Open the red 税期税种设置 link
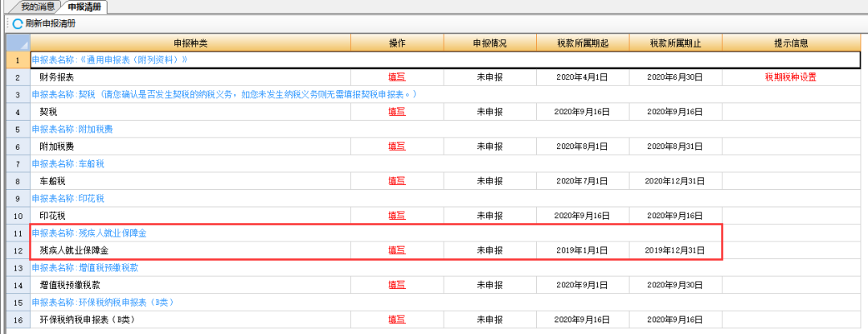Image resolution: width=868 pixels, height=334 pixels. pyautogui.click(x=791, y=77)
